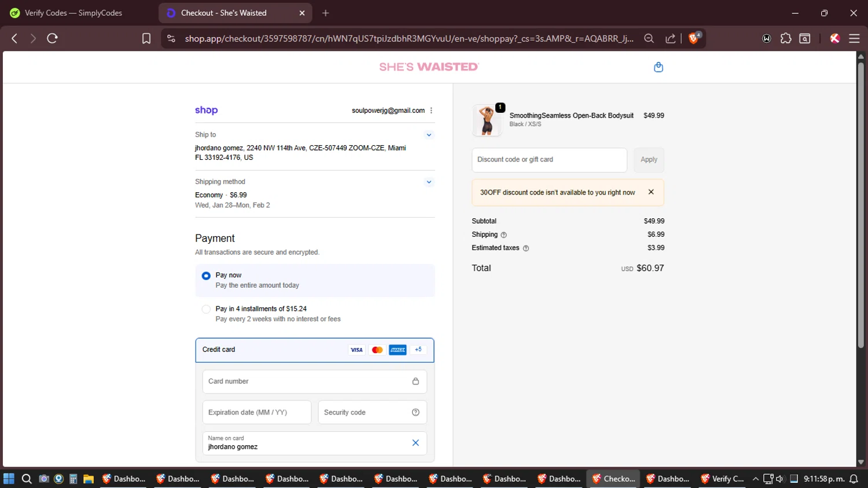868x488 pixels.
Task: Open a new browser tab
Action: pos(326,13)
